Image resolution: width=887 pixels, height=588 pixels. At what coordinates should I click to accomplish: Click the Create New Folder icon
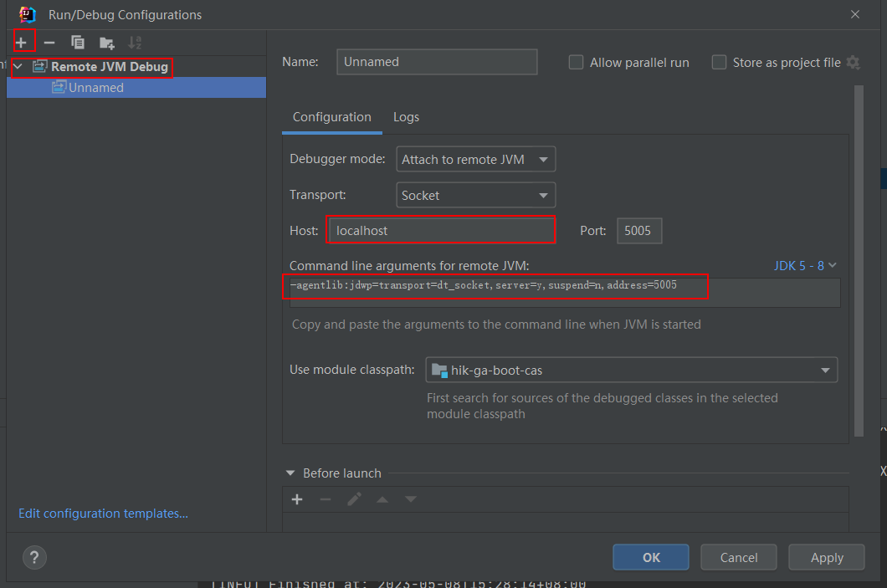tap(106, 41)
